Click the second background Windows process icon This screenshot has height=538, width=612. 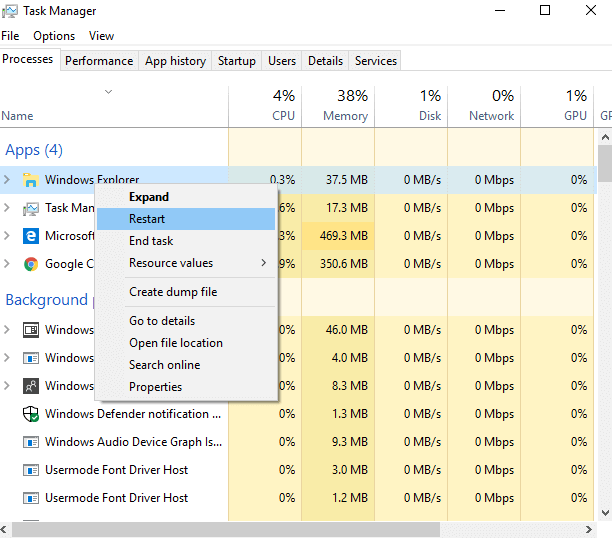point(31,358)
